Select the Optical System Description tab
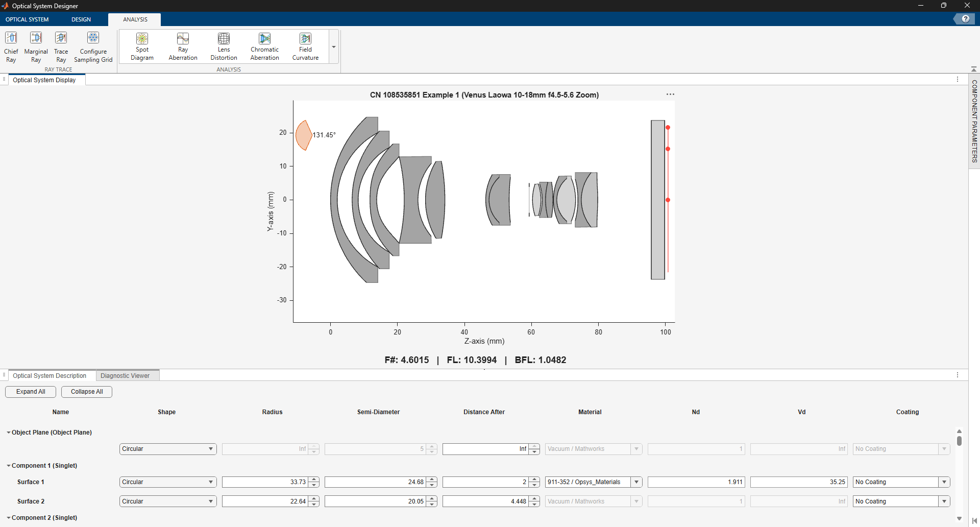Image resolution: width=980 pixels, height=527 pixels. (x=50, y=375)
